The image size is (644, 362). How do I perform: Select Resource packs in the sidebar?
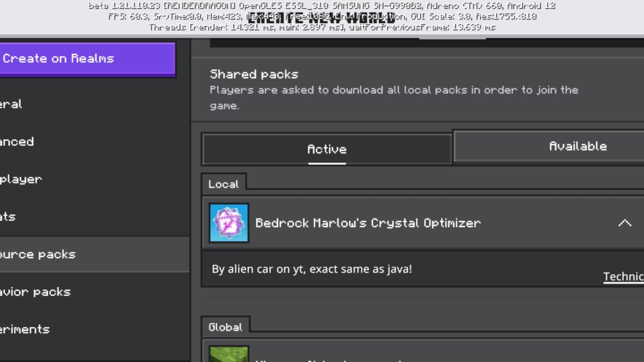(x=38, y=254)
